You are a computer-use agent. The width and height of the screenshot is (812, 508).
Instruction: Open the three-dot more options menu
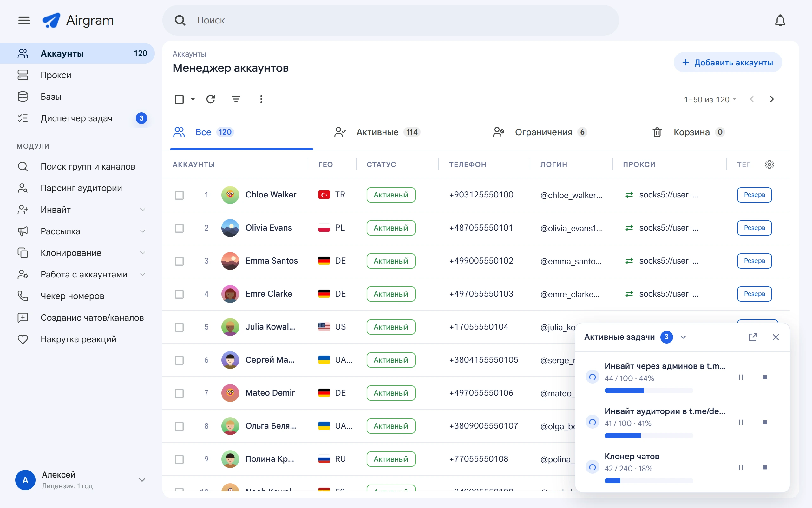(x=261, y=99)
